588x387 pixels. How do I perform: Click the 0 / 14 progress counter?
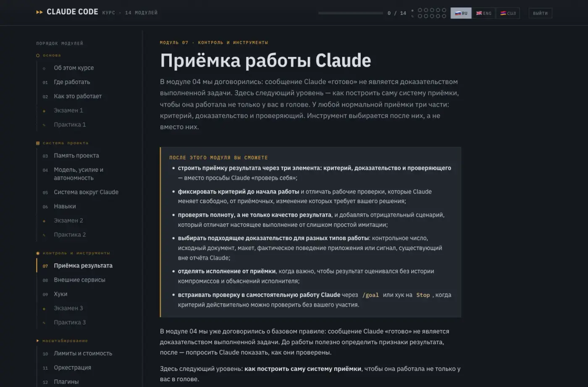click(397, 13)
